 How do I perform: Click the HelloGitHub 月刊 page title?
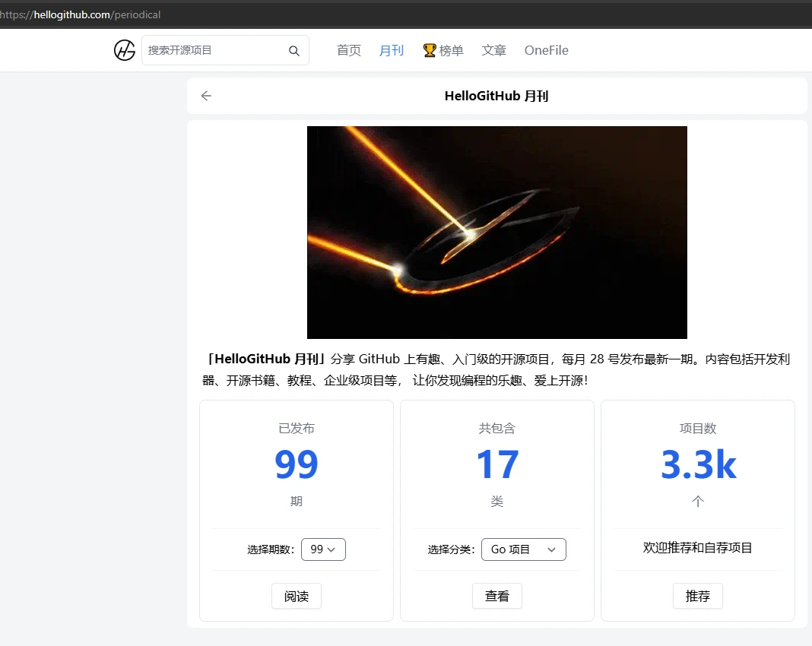496,96
